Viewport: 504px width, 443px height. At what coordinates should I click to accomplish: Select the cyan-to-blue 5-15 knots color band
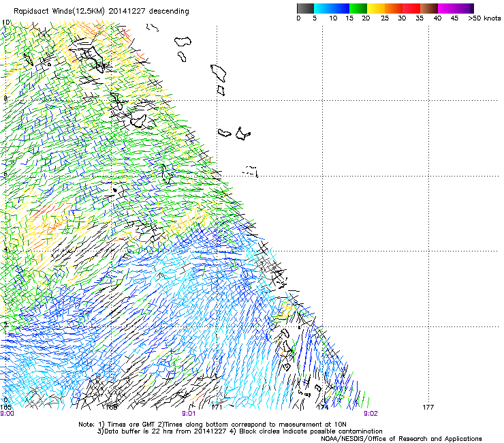332,8
